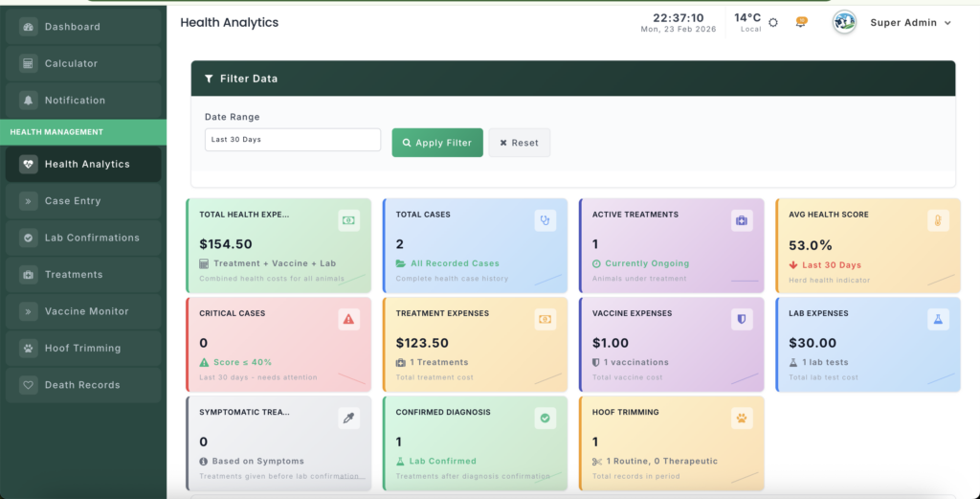980x499 pixels.
Task: Click the thermometer icon on Avg Health Score
Action: point(938,220)
